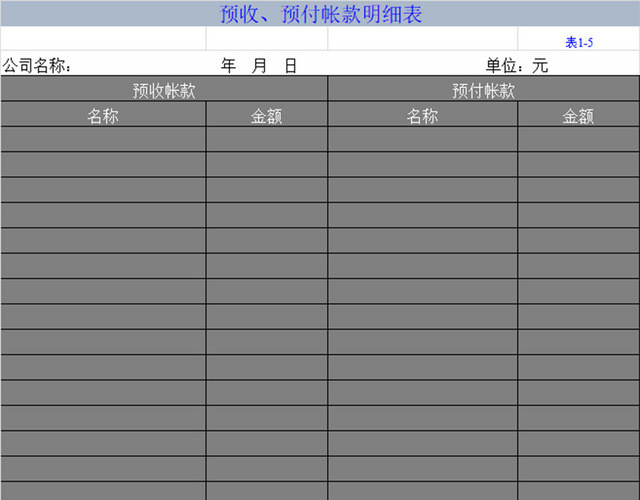Click the 预付帐款 header cell
Viewport: 640px width, 500px height.
pyautogui.click(x=484, y=89)
